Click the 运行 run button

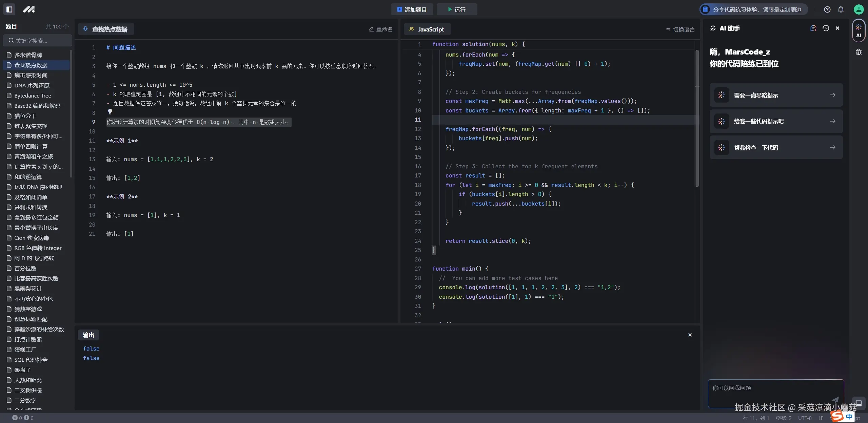pyautogui.click(x=456, y=9)
